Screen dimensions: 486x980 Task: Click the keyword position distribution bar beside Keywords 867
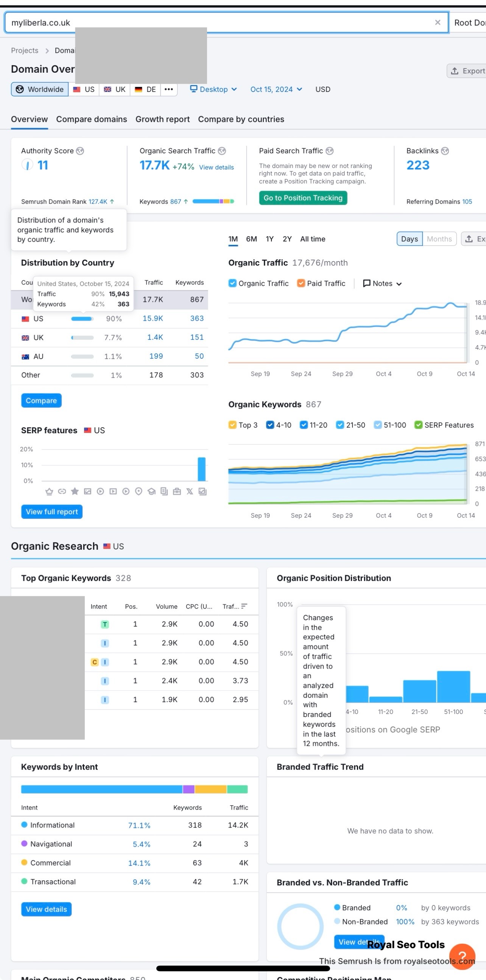coord(213,201)
